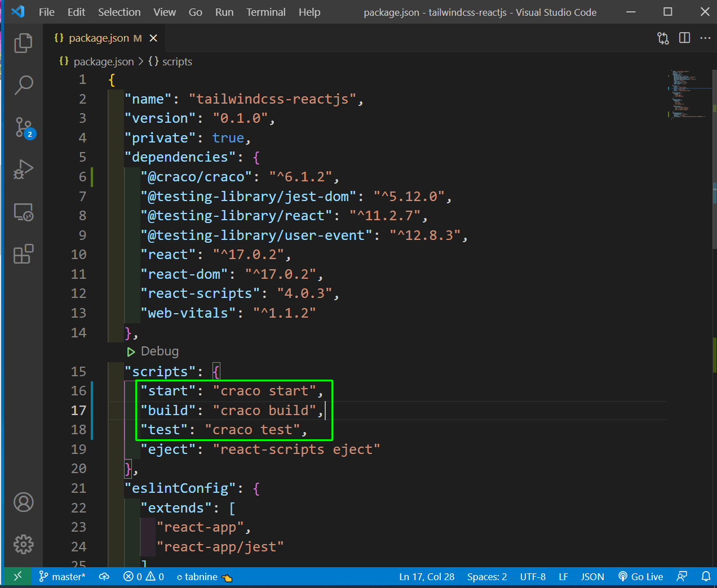Open the Manage gear icon
The height and width of the screenshot is (588, 717).
click(23, 544)
